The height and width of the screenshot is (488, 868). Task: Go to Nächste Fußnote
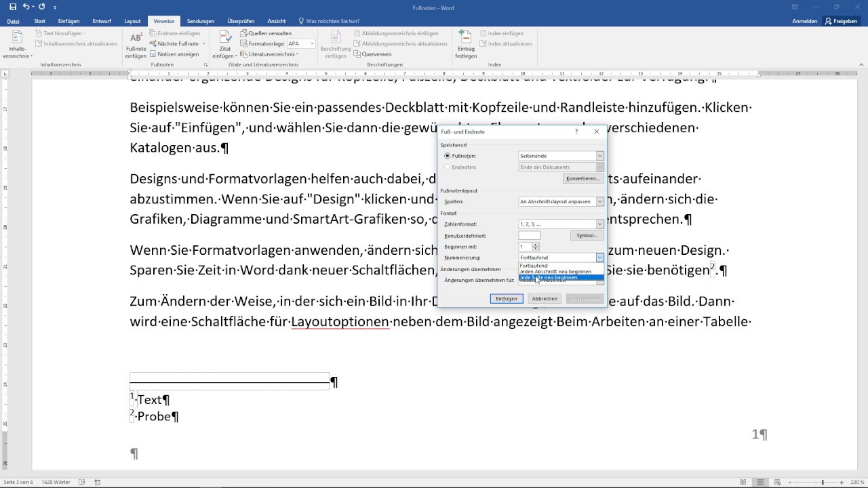tap(174, 43)
